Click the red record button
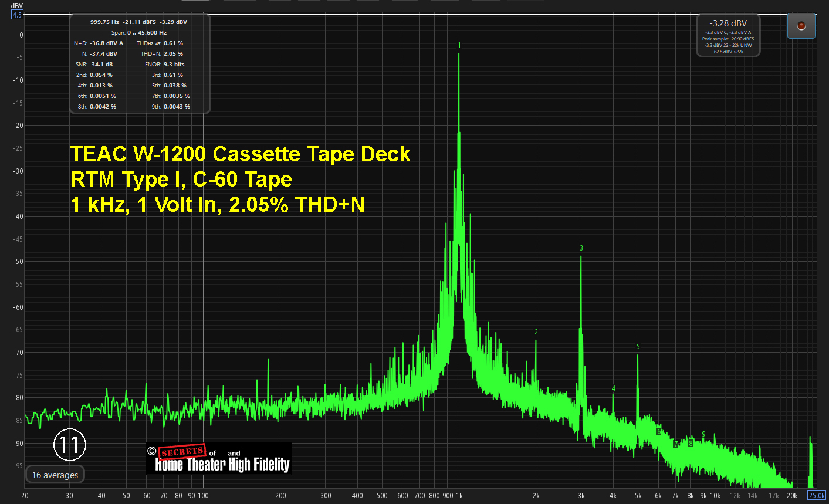 pyautogui.click(x=801, y=26)
